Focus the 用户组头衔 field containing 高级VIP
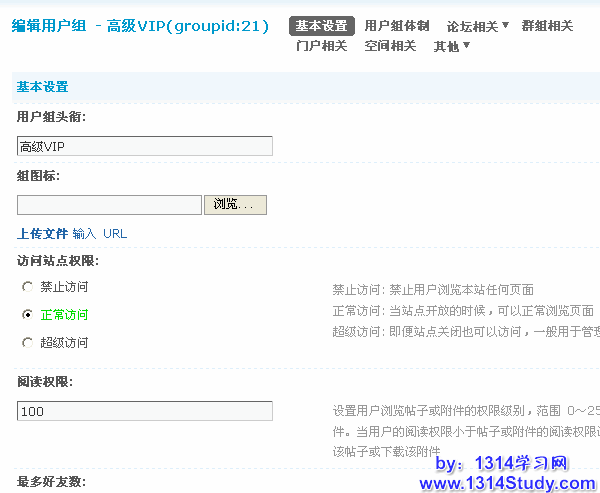 pos(145,146)
